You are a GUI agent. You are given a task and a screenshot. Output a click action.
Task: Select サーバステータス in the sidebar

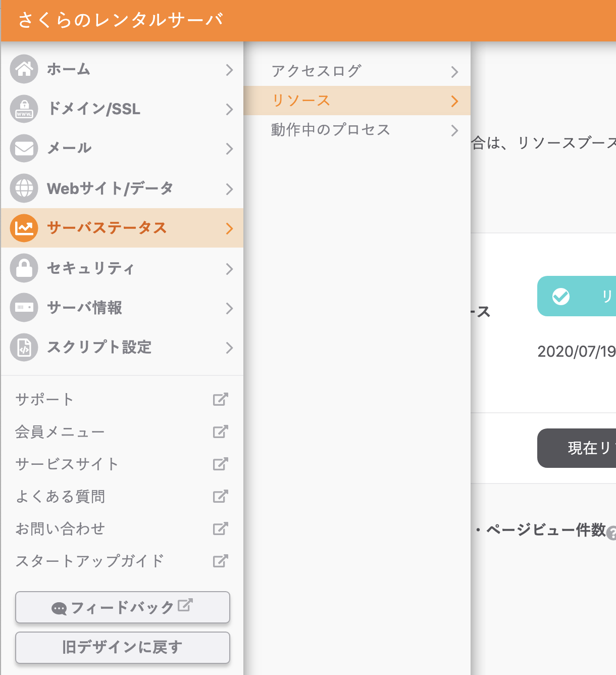(x=122, y=228)
